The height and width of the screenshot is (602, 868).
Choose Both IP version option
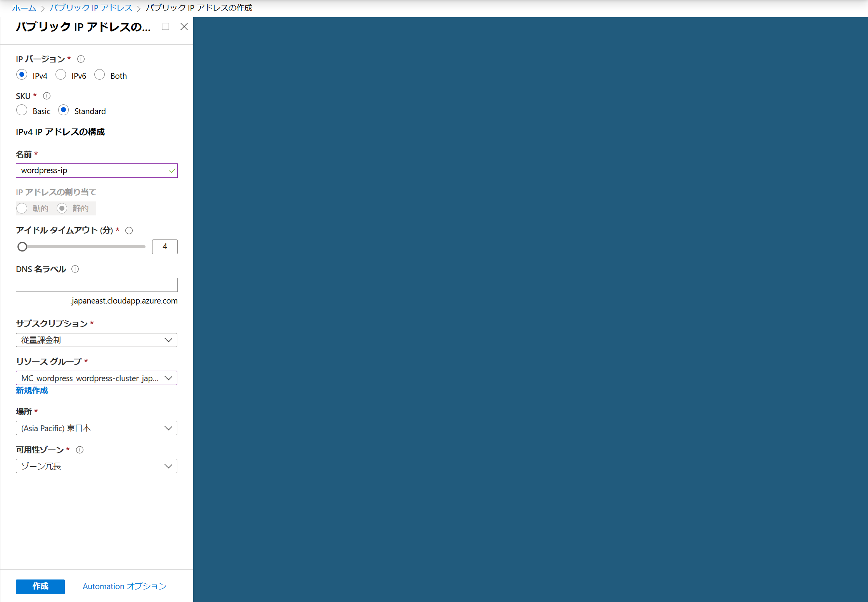click(99, 75)
